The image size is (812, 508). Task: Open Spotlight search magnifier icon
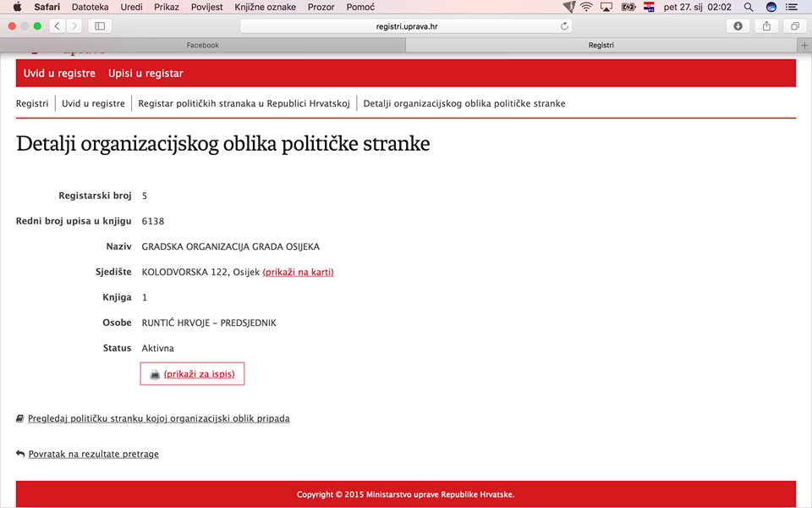[x=748, y=7]
